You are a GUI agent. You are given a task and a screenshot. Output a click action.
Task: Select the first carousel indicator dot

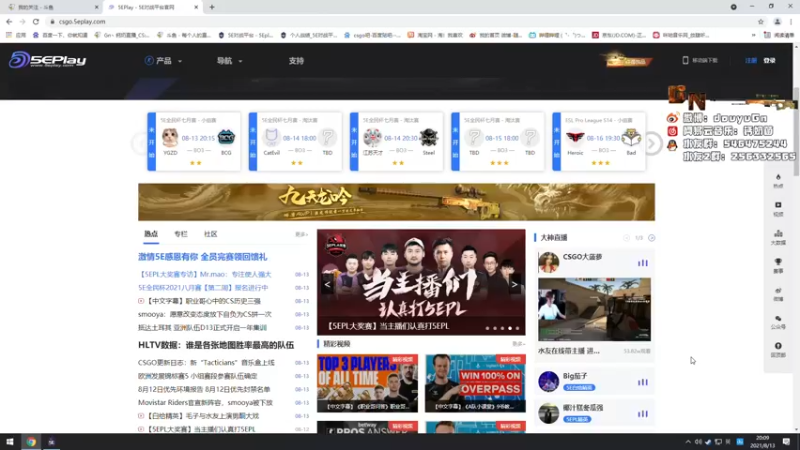click(x=487, y=329)
